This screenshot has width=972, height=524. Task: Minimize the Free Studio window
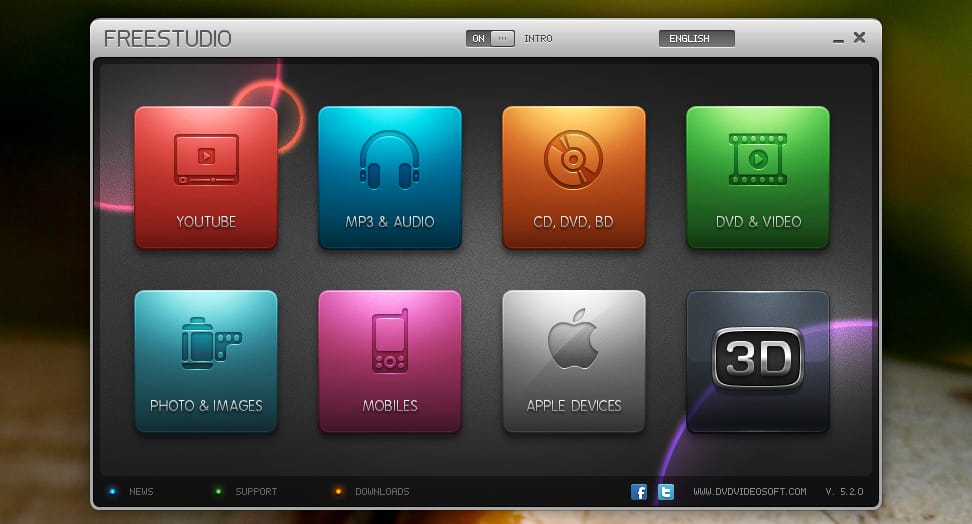click(838, 40)
